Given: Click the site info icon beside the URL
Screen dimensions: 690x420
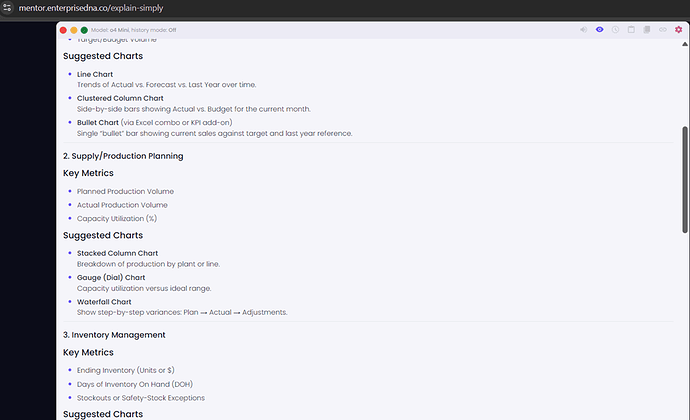Looking at the screenshot, I should click(x=7, y=8).
